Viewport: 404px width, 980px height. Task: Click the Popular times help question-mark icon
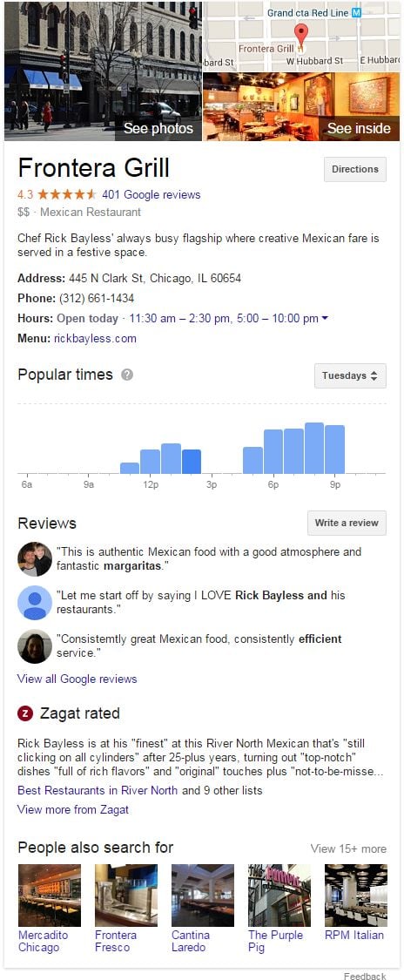coord(127,375)
